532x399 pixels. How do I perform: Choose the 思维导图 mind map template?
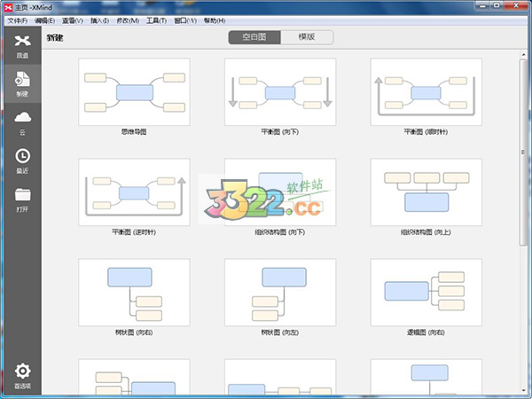(x=134, y=92)
